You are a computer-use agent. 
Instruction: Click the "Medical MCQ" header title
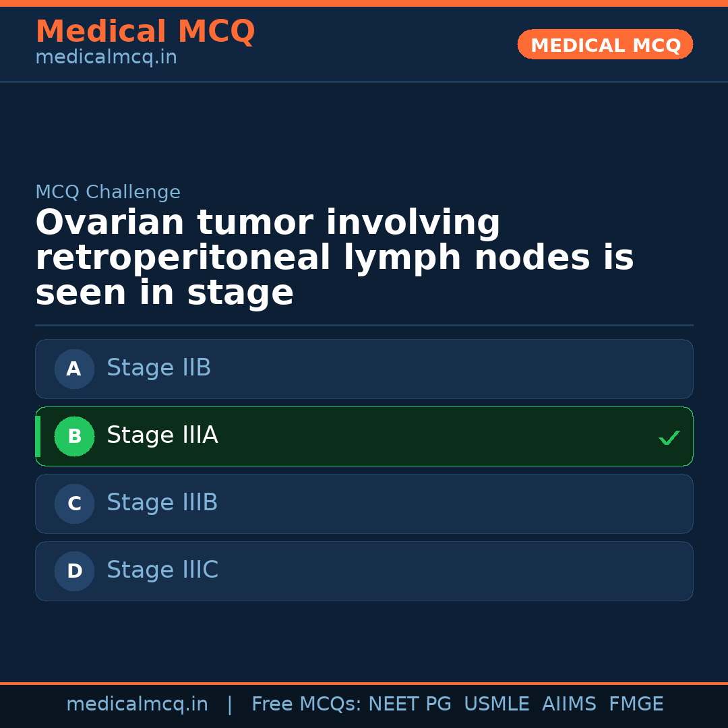(145, 32)
